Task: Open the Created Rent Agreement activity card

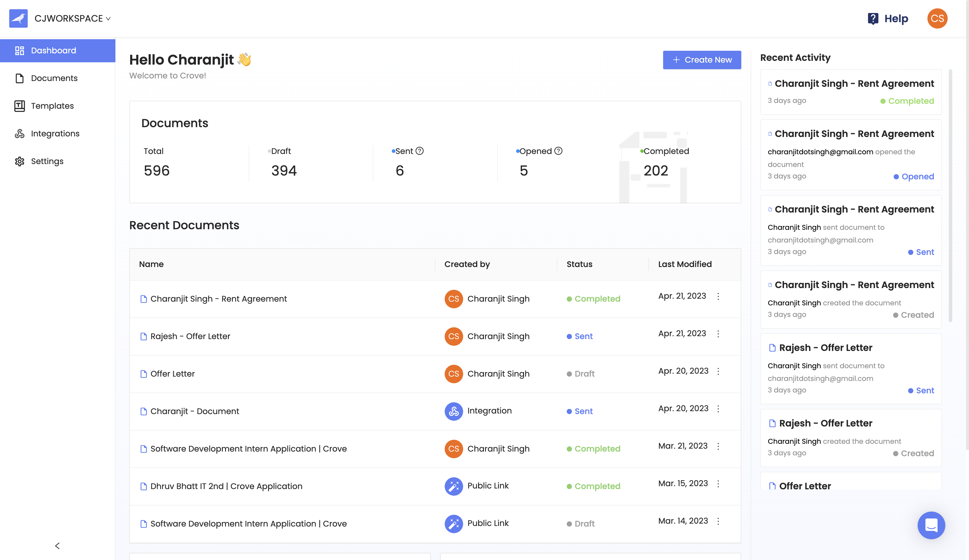Action: (851, 299)
